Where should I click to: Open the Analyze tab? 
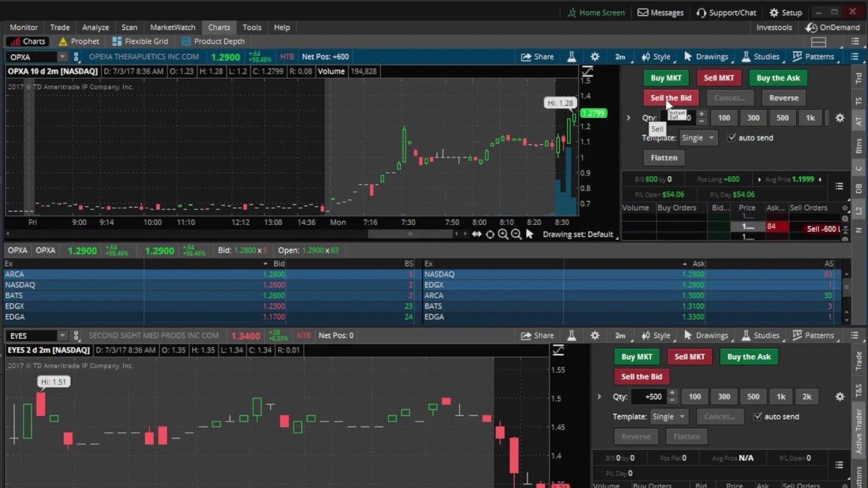point(96,27)
